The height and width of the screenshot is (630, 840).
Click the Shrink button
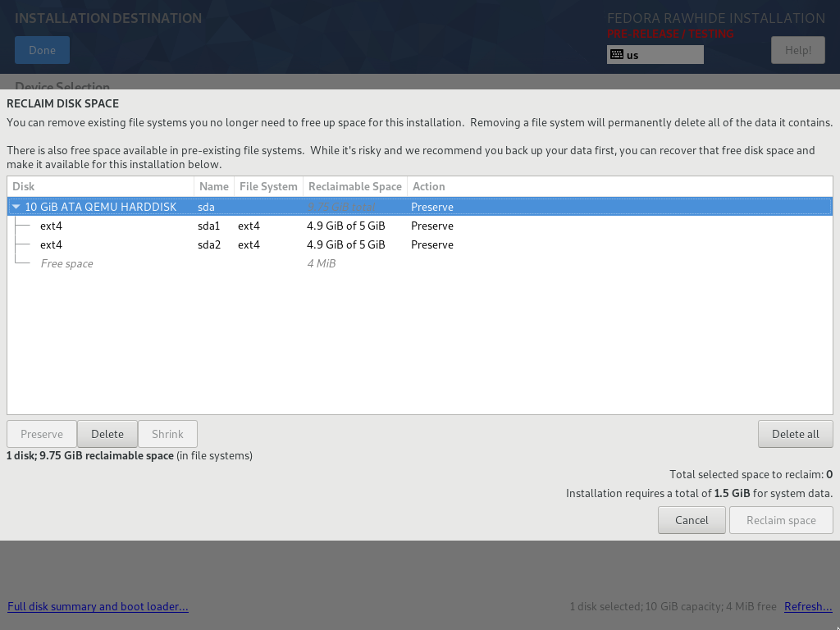[x=167, y=434]
